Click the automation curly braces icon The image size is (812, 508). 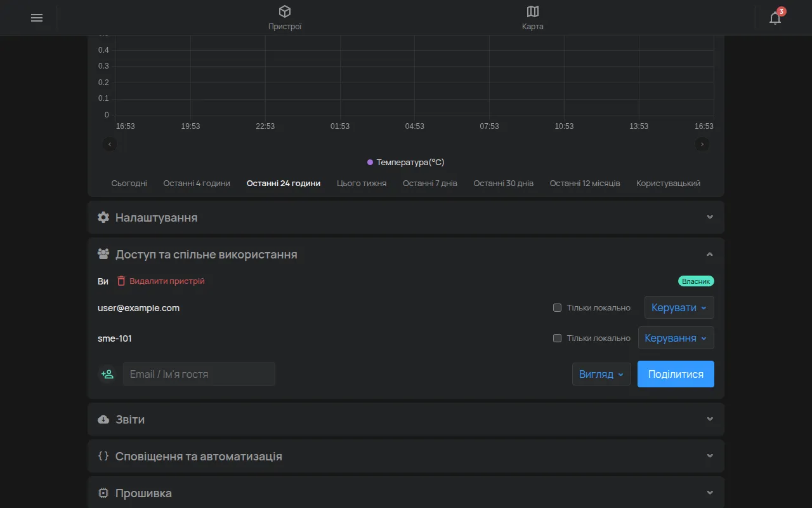click(103, 456)
